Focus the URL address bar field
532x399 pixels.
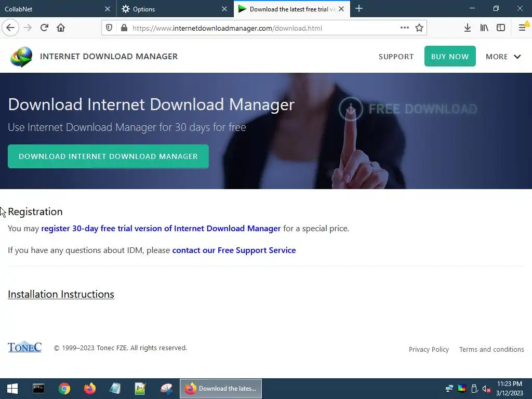tap(263, 28)
